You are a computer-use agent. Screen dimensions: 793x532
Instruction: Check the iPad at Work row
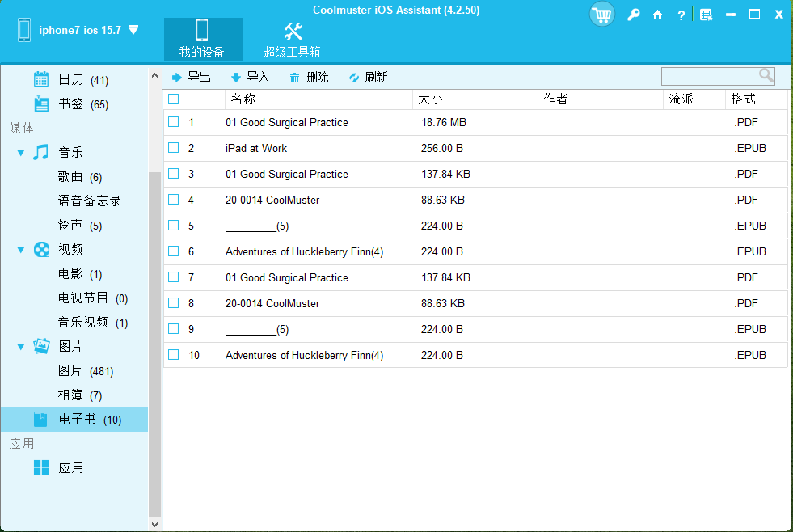click(x=174, y=148)
